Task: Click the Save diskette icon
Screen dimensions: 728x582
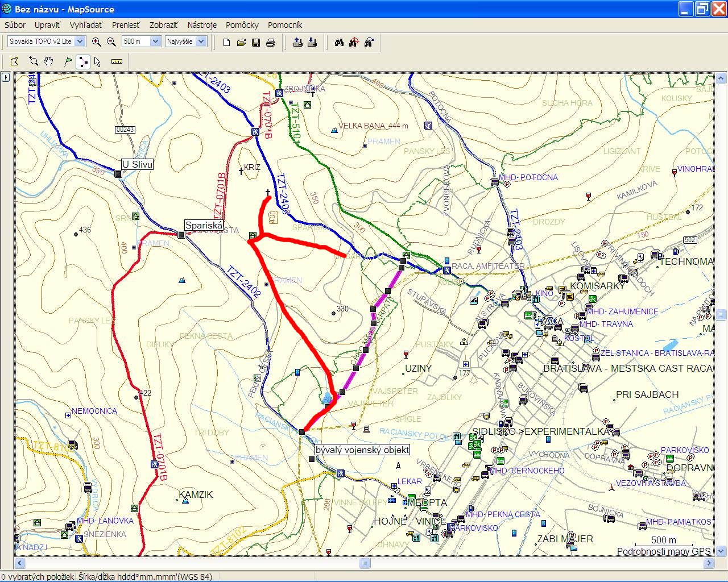Action: click(x=256, y=43)
